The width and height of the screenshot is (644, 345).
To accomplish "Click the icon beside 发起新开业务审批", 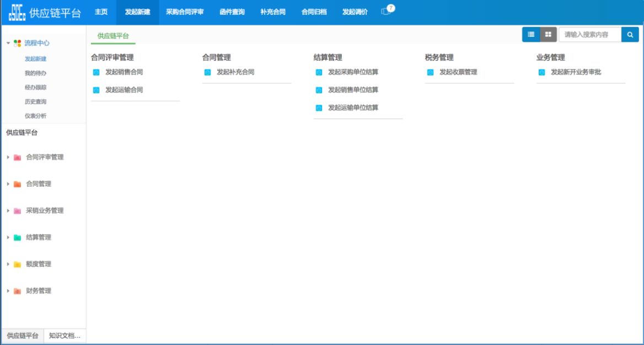I will (x=542, y=72).
